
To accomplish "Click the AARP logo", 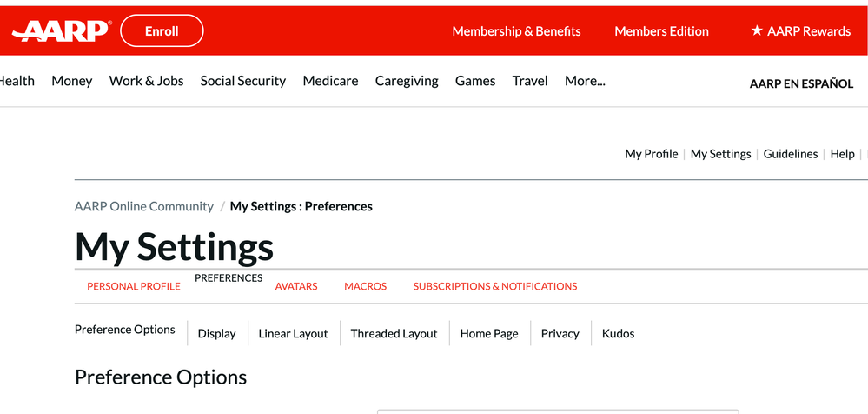I will pyautogui.click(x=60, y=31).
